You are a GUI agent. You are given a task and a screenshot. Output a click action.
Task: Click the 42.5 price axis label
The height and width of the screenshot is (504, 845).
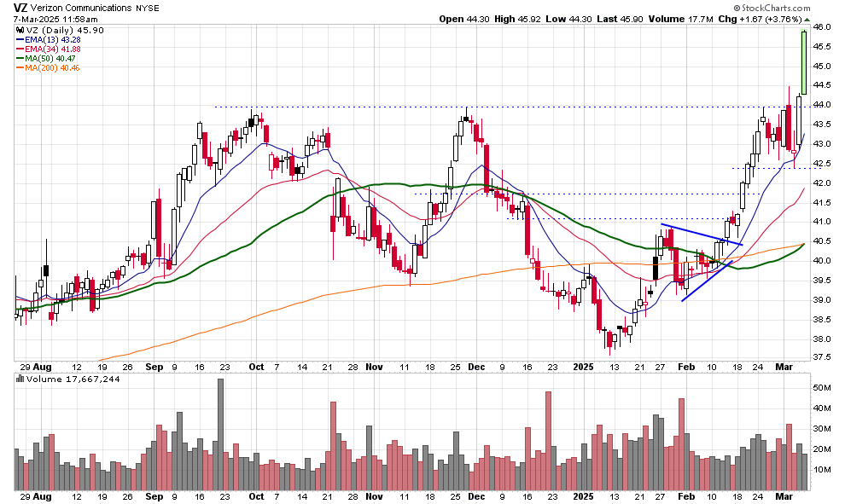pyautogui.click(x=822, y=163)
